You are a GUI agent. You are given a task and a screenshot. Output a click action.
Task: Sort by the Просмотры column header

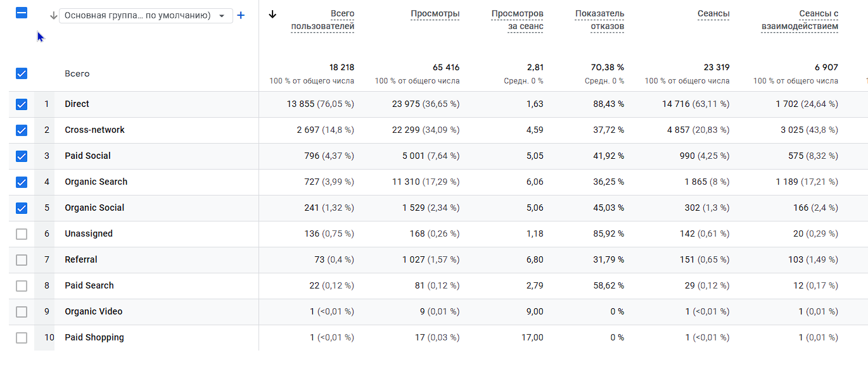435,14
